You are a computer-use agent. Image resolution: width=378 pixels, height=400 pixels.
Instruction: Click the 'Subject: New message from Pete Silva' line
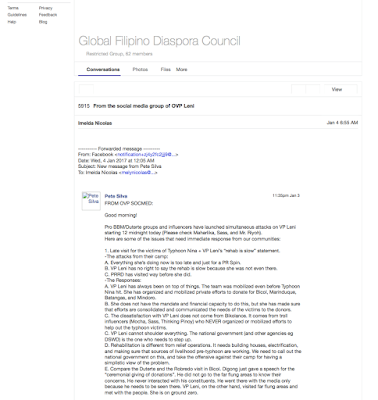(120, 166)
